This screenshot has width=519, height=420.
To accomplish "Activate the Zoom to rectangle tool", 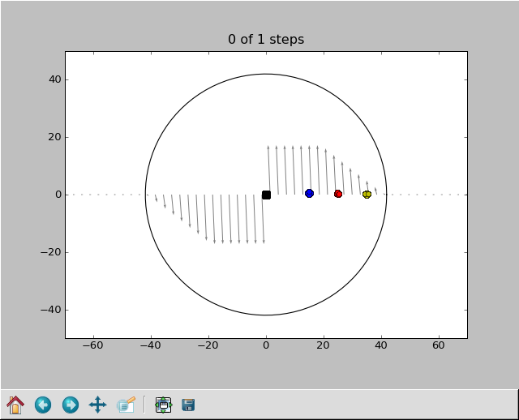I will point(126,405).
